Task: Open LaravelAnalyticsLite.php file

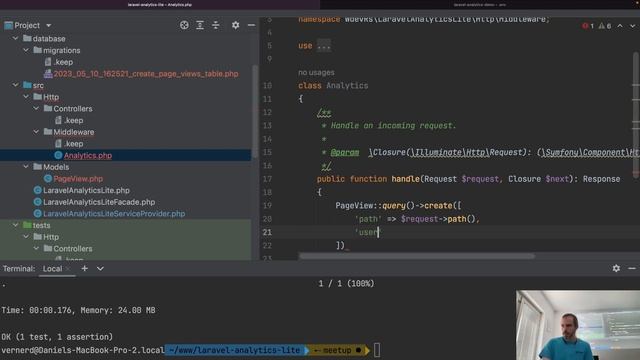Action: [86, 190]
